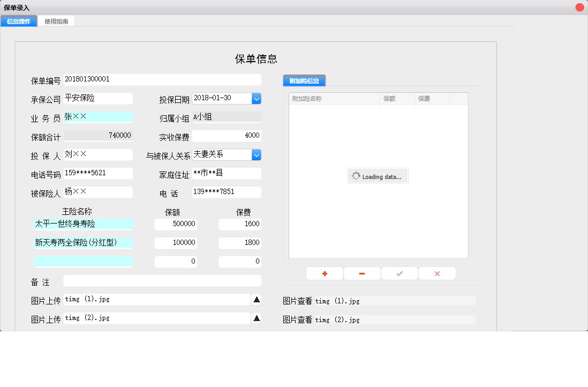588x387 pixels.
Task: Click the orange minus remove-row button
Action: (x=362, y=273)
